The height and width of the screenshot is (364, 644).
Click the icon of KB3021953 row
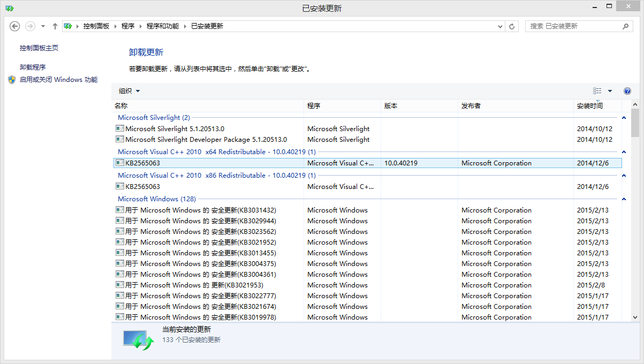coord(120,285)
